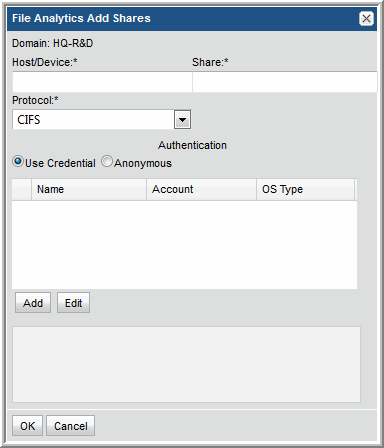Confirm with the OK button
This screenshot has width=384, height=448.
coord(27,426)
